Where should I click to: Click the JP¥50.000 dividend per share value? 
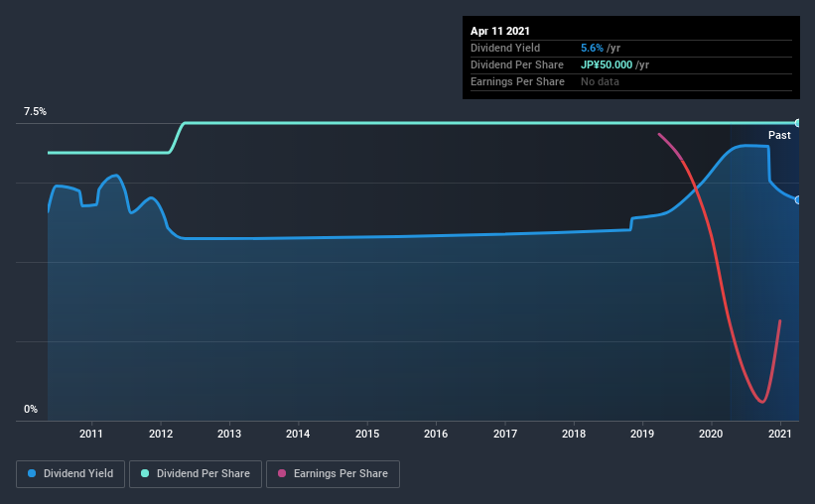click(607, 64)
